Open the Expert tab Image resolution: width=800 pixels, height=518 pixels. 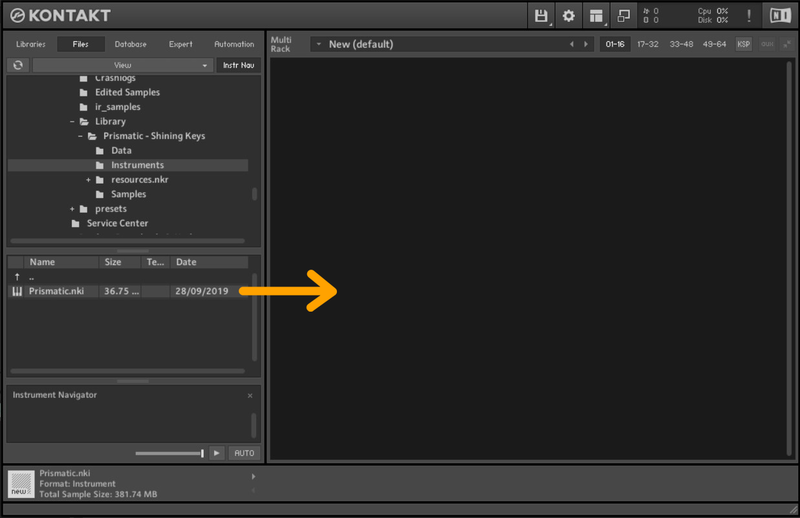[x=181, y=44]
